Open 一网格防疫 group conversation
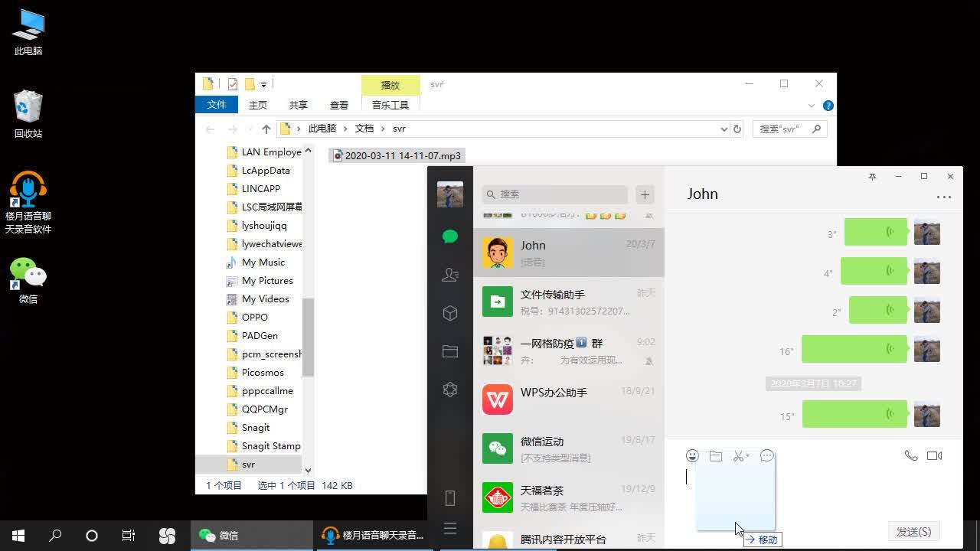Viewport: 980px width, 551px height. tap(569, 350)
